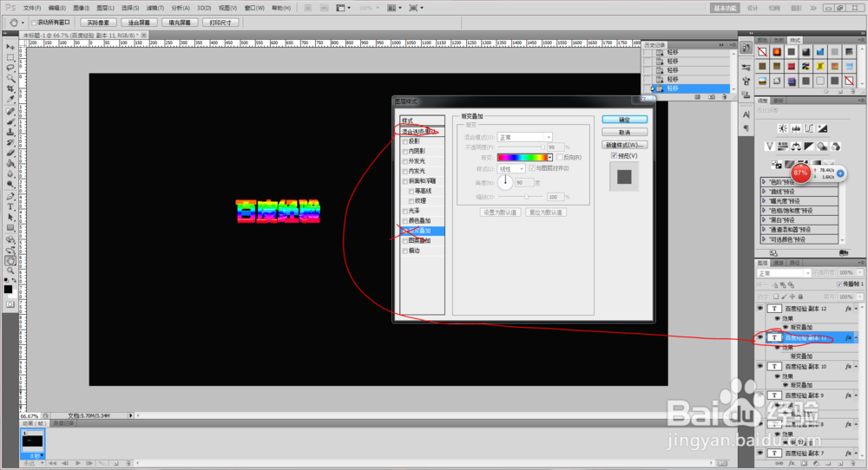Image resolution: width=868 pixels, height=470 pixels.
Task: Open the rainbow gradient picker swatch
Action: pos(523,158)
